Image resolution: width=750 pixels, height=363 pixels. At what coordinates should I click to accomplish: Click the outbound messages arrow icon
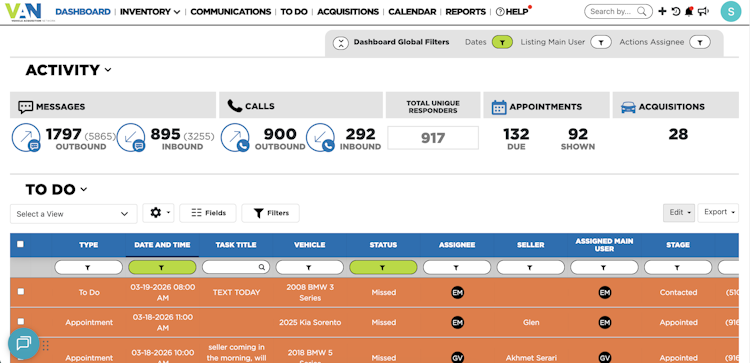pyautogui.click(x=26, y=138)
